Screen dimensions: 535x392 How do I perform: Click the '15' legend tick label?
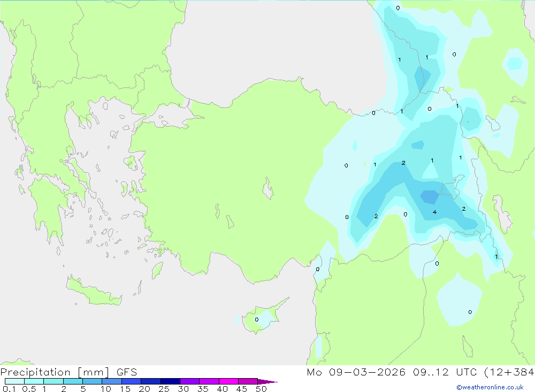[125, 389]
